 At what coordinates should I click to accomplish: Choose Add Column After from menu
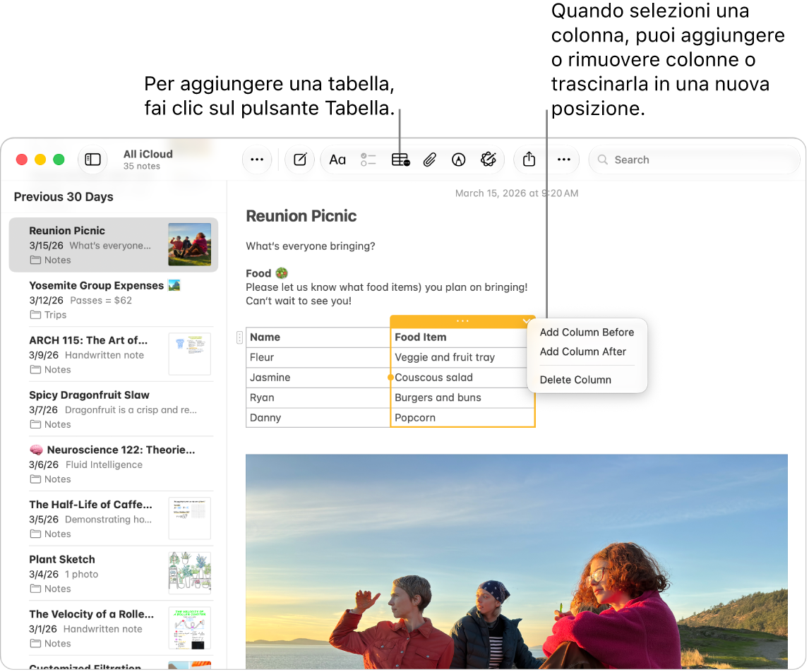(x=582, y=352)
